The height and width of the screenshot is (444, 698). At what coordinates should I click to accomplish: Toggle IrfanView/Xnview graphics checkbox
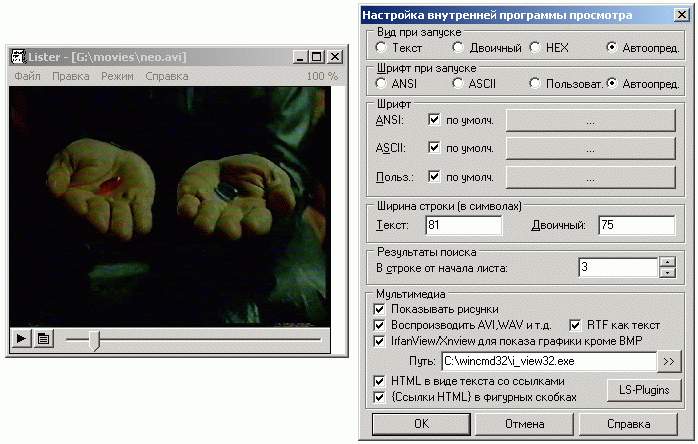379,341
